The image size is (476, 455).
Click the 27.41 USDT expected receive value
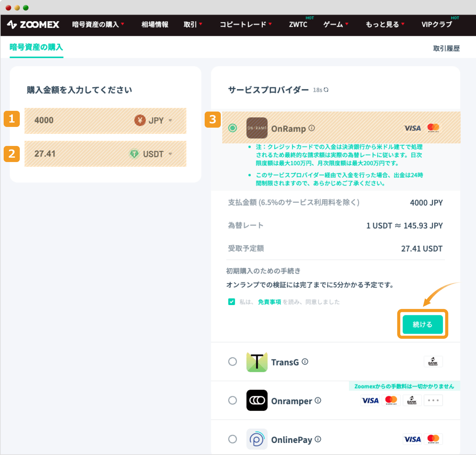[x=422, y=249]
